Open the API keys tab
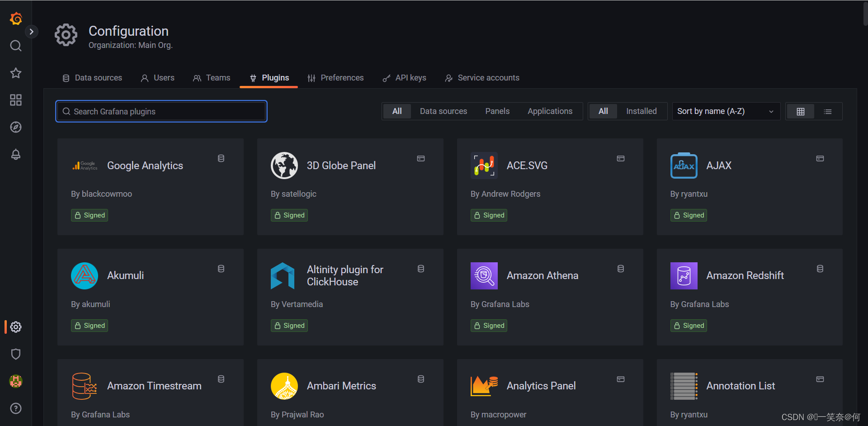Screen dimensions: 868x426 [x=404, y=78]
